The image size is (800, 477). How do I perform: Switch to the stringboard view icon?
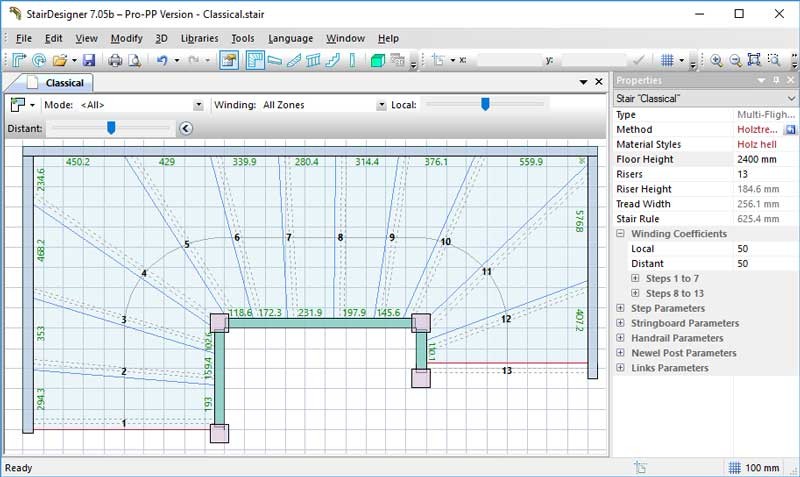pyautogui.click(x=294, y=60)
